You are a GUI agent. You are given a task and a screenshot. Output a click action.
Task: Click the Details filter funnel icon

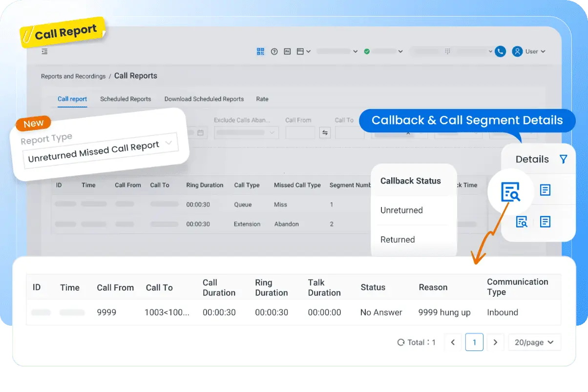[x=564, y=159]
